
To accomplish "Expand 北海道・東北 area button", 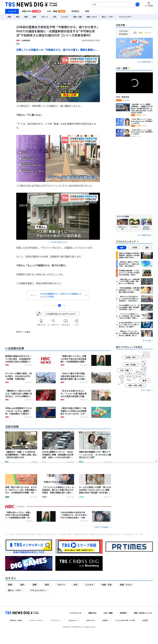I will (131, 357).
